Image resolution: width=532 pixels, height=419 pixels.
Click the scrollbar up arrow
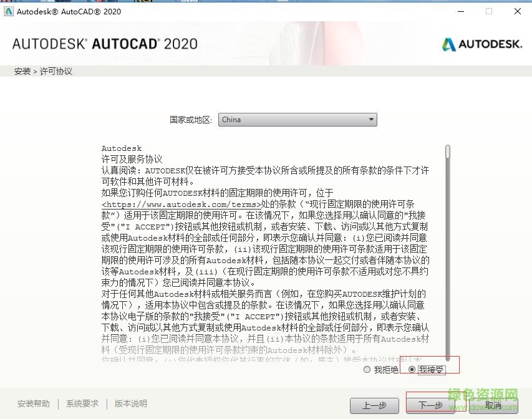tap(447, 145)
